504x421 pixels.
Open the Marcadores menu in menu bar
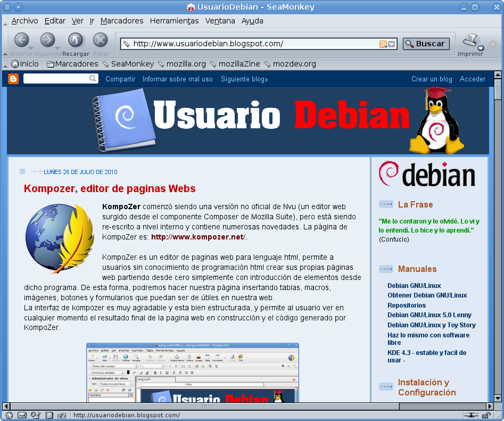[x=122, y=21]
